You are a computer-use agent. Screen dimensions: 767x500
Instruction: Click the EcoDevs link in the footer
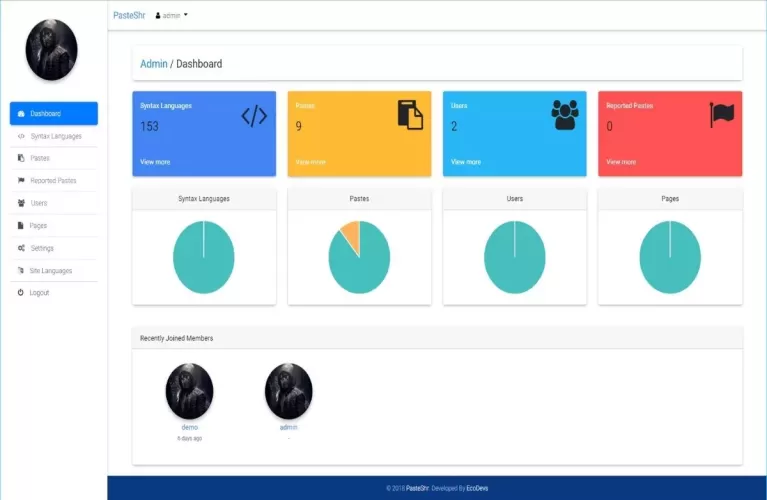tap(477, 489)
